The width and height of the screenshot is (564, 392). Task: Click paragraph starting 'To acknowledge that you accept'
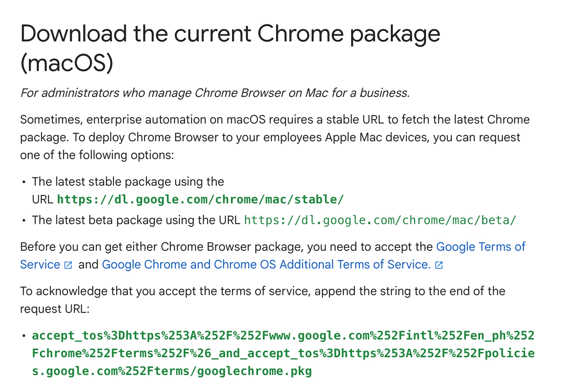pyautogui.click(x=263, y=300)
